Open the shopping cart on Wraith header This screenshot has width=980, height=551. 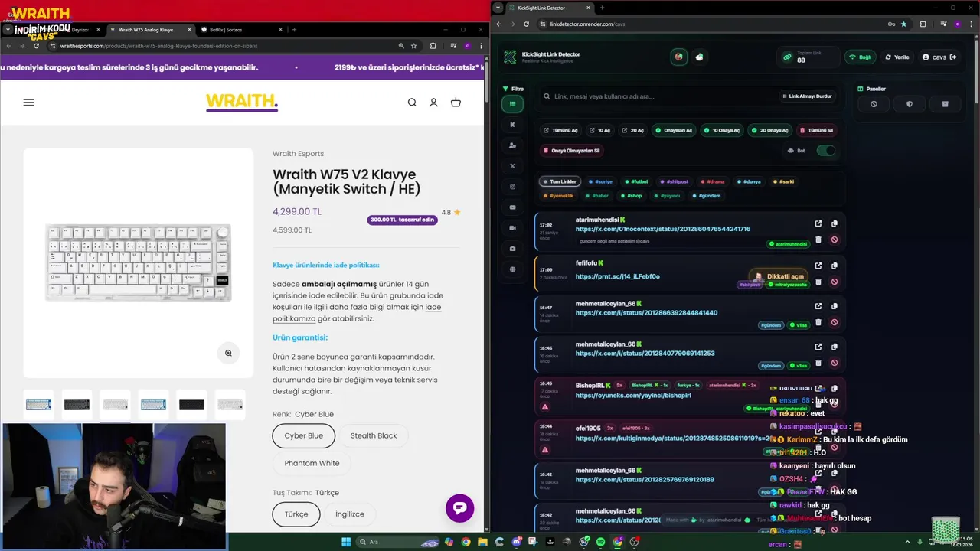point(456,103)
